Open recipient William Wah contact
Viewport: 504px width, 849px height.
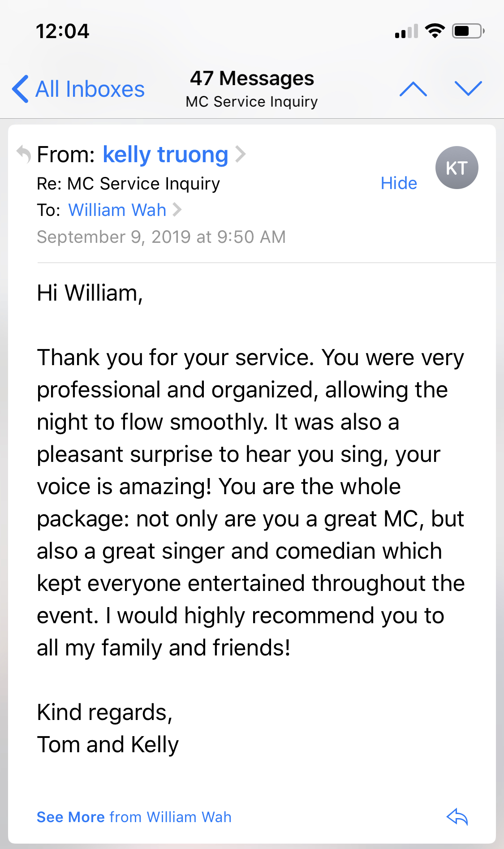[117, 210]
